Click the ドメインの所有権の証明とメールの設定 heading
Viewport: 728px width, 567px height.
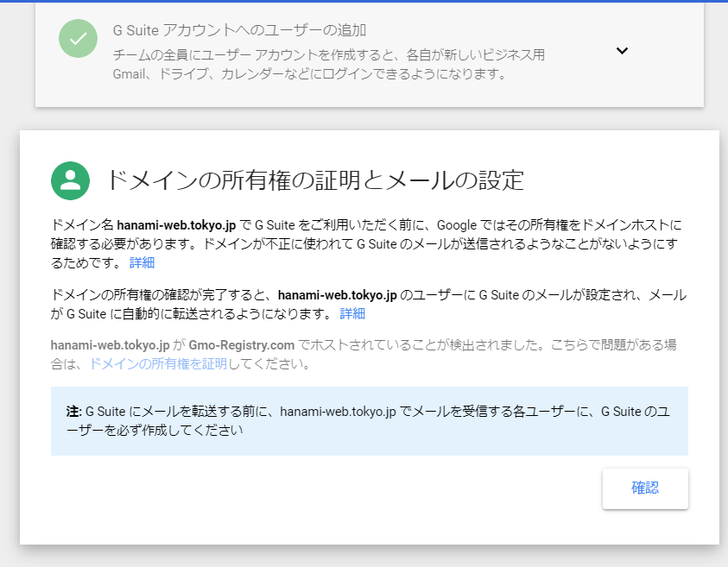315,180
